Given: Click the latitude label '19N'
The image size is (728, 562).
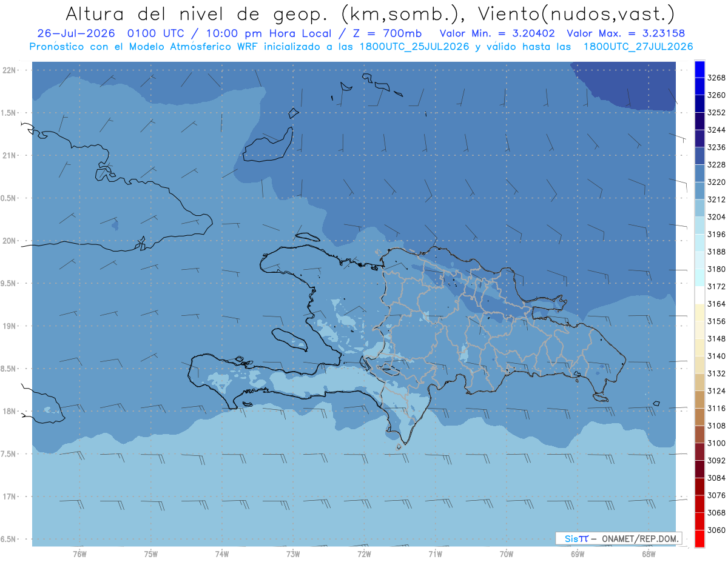Looking at the screenshot, I should pyautogui.click(x=9, y=326).
